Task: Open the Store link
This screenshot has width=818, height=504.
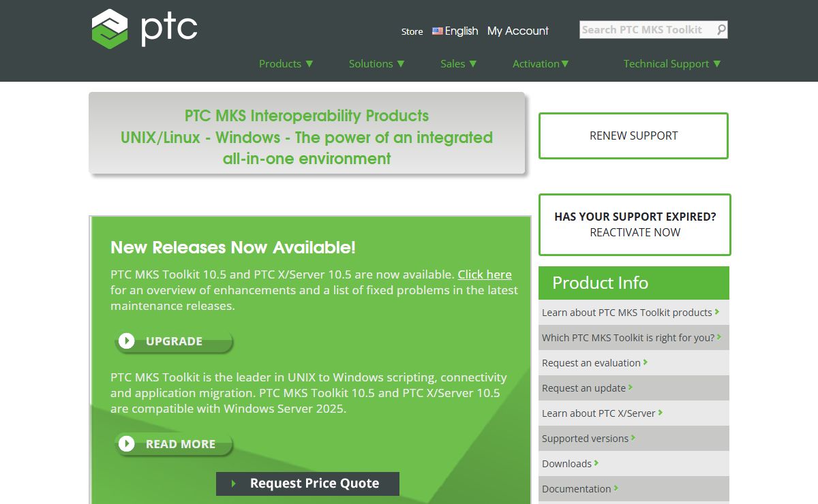Action: pyautogui.click(x=412, y=31)
